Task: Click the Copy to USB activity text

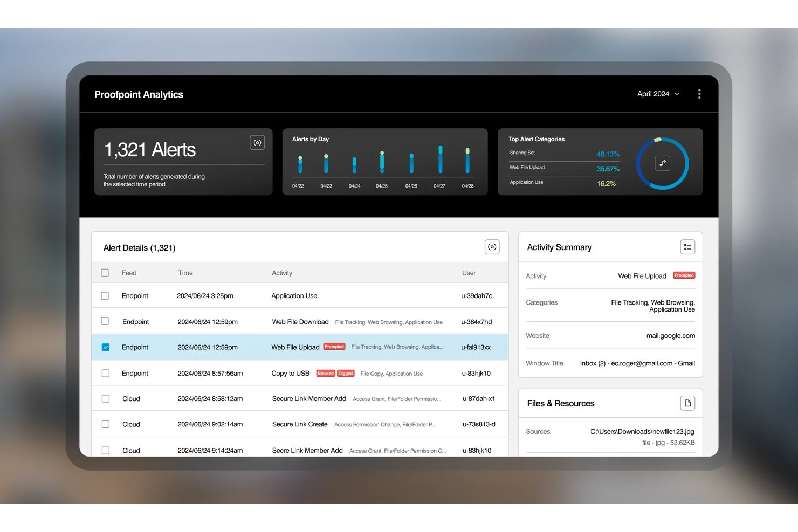Action: click(x=290, y=373)
